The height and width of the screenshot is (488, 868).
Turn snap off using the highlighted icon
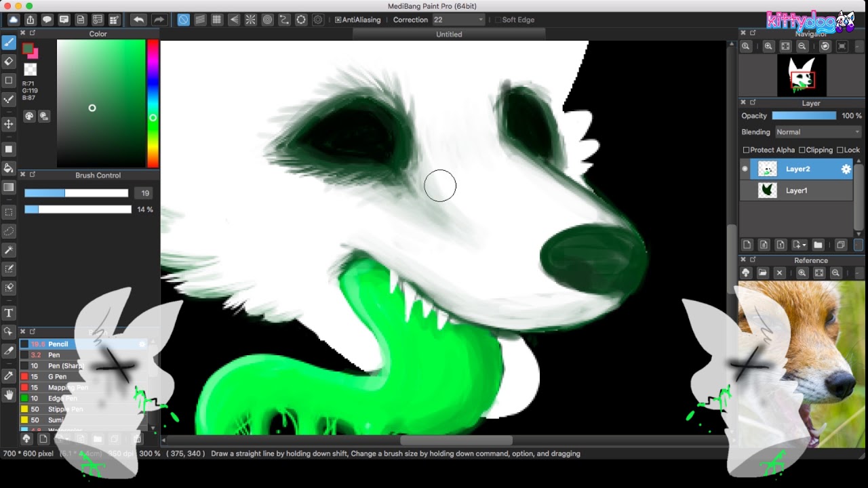click(x=184, y=20)
